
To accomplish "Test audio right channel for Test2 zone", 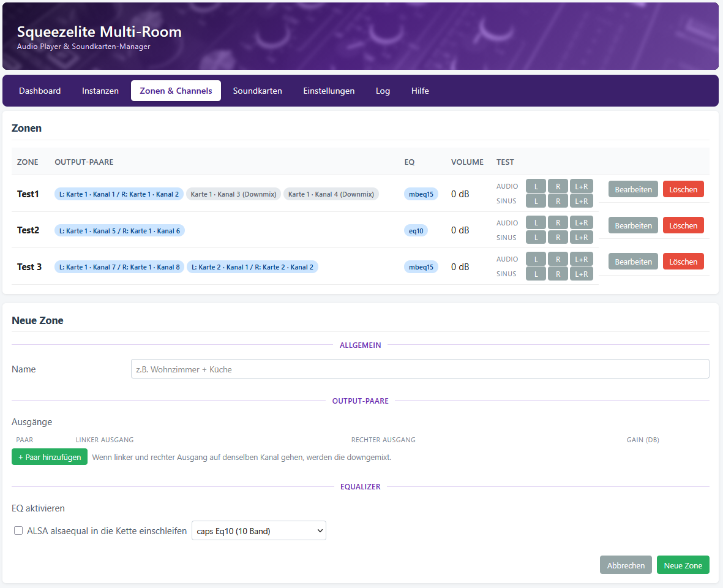I will [558, 223].
